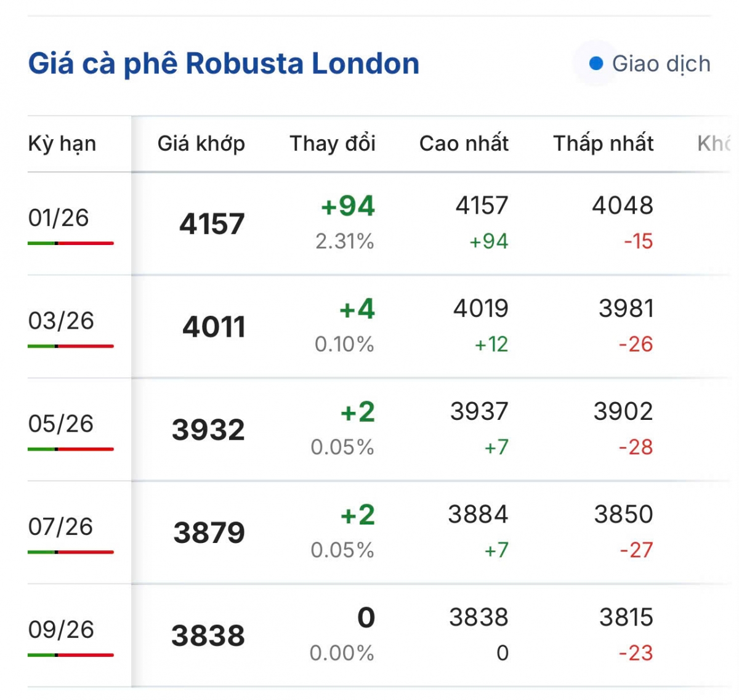This screenshot has height=700, width=739.
Task: Click the Thấp nhất column header
Action: [x=603, y=143]
